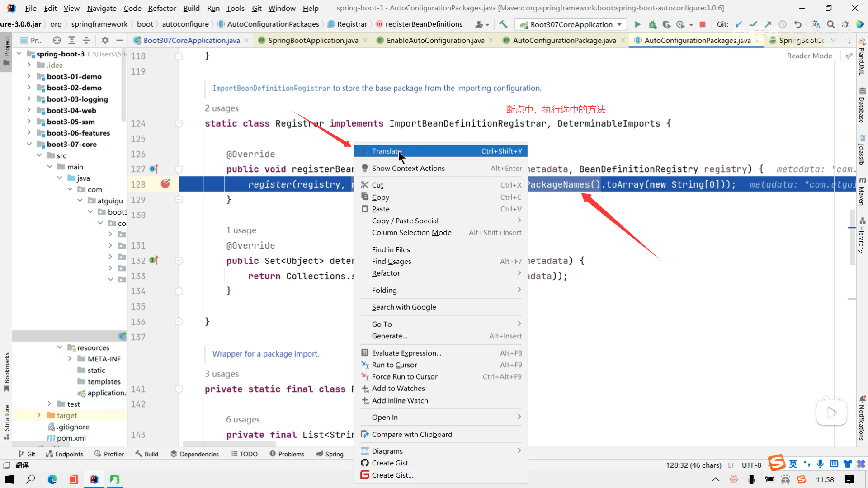Stop the running application
The height and width of the screenshot is (488, 868).
click(x=703, y=24)
